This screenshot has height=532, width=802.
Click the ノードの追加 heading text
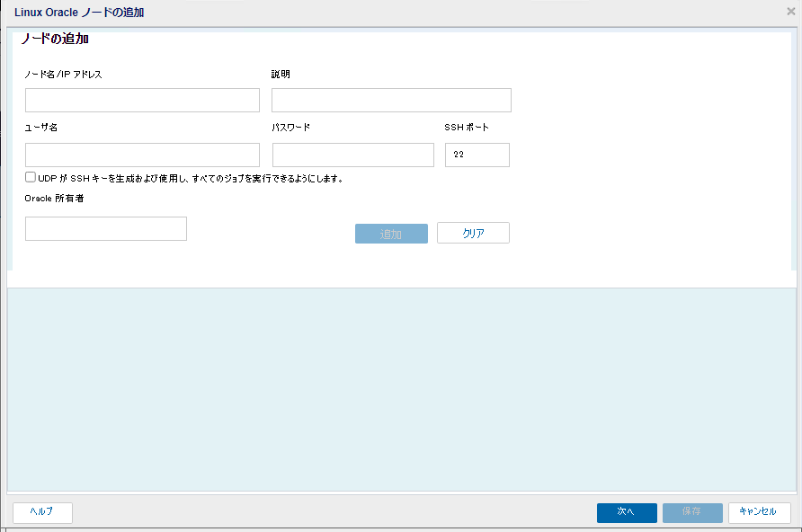coord(55,39)
